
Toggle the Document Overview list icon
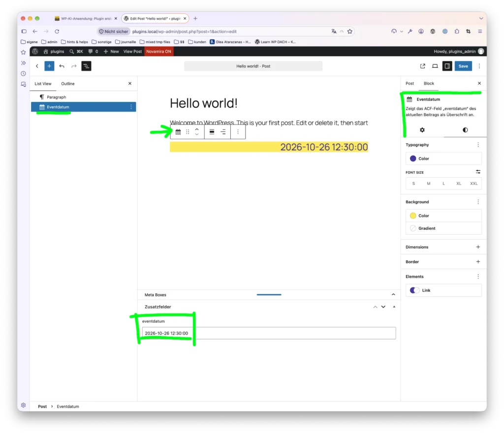[x=86, y=66]
